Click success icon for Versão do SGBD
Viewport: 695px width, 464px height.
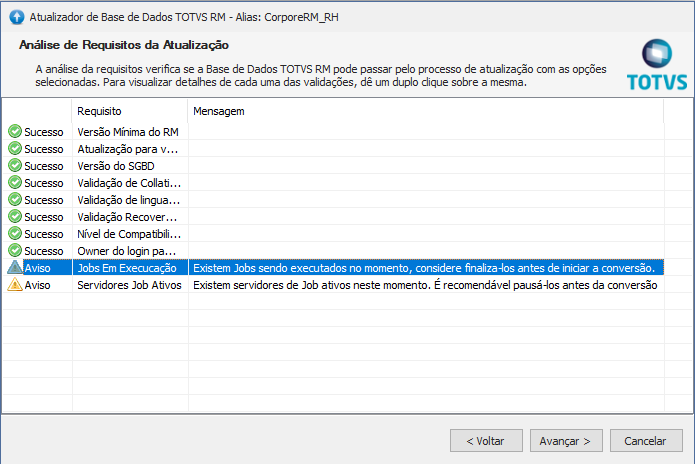click(15, 165)
